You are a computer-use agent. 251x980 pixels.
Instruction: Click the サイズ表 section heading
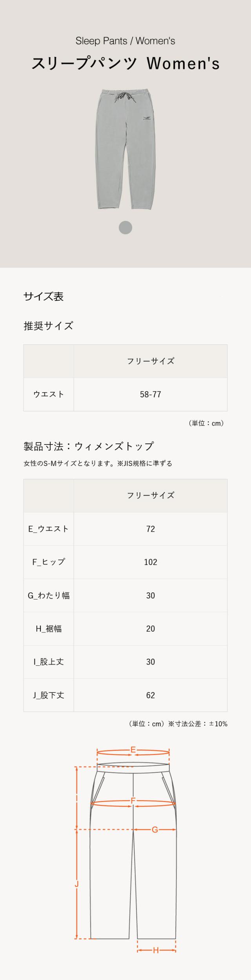[44, 296]
